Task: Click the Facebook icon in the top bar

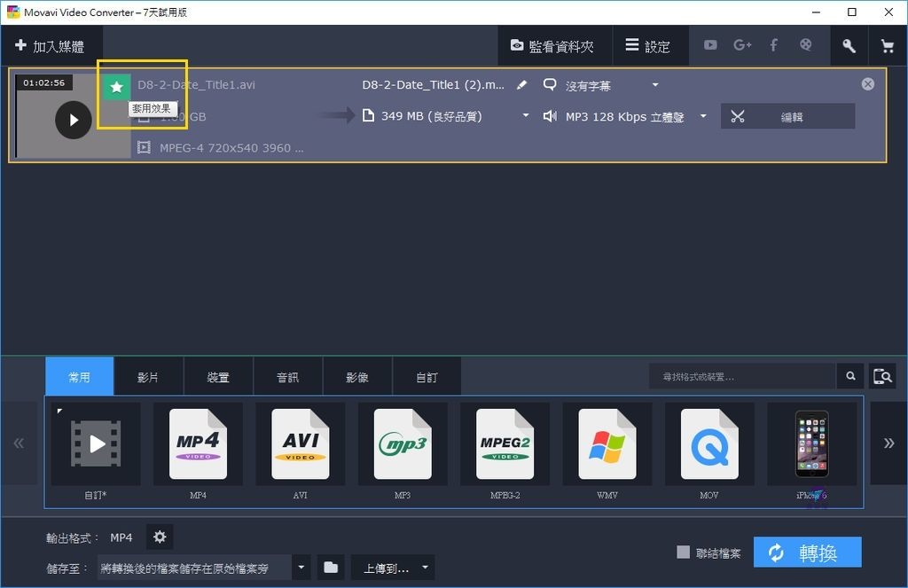Action: (x=773, y=45)
